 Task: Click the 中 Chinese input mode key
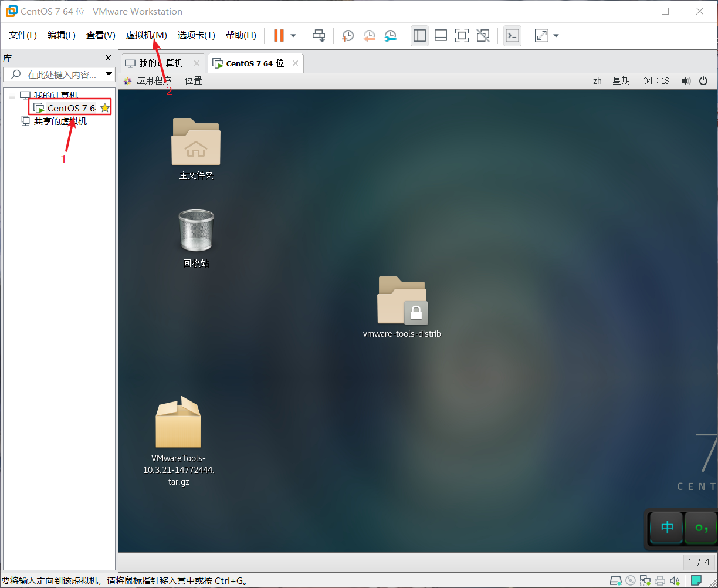(x=667, y=528)
